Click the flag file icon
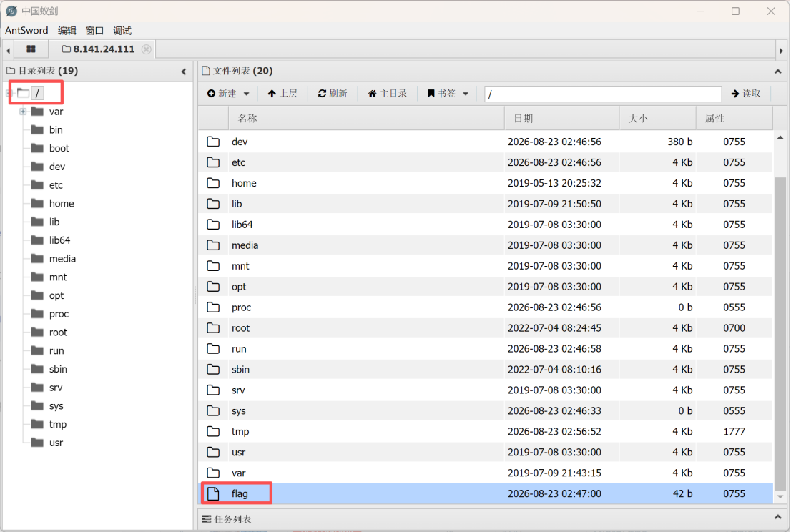This screenshot has width=791, height=532. pyautogui.click(x=213, y=493)
